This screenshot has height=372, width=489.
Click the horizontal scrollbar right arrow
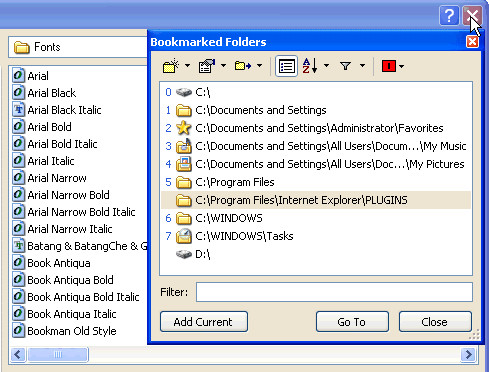pos(469,354)
